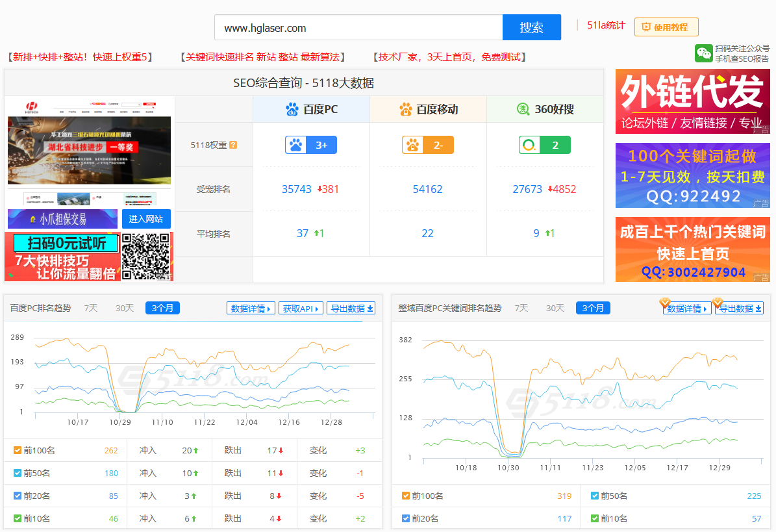Open 数据详情 in 百度PC排名趋势 panel
This screenshot has height=532, width=776.
251,309
